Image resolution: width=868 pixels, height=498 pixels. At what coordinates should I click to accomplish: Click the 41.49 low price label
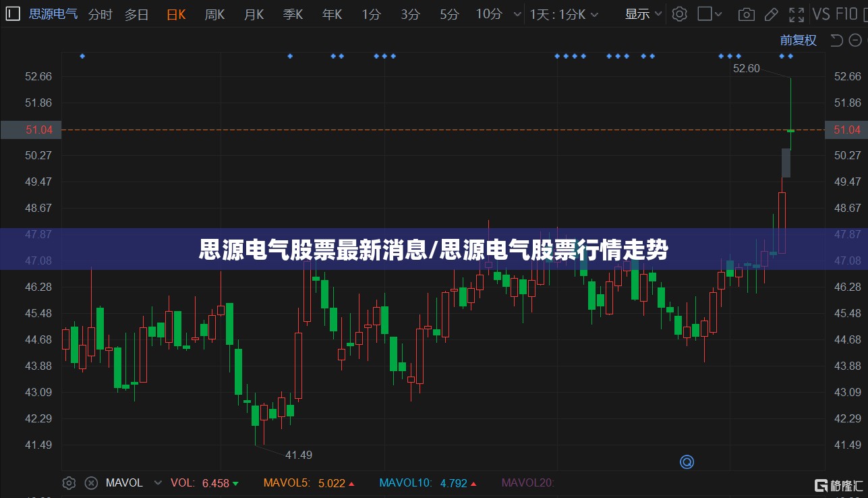tap(299, 455)
